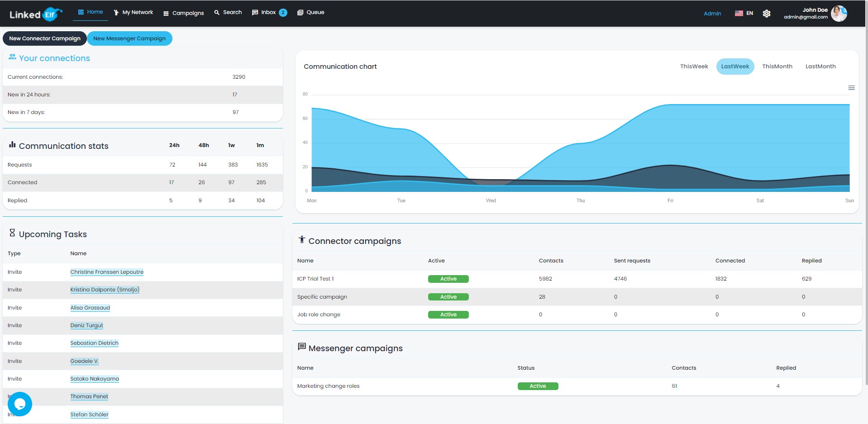Open the EN language selector
Image resolution: width=868 pixels, height=424 pixels.
click(749, 13)
